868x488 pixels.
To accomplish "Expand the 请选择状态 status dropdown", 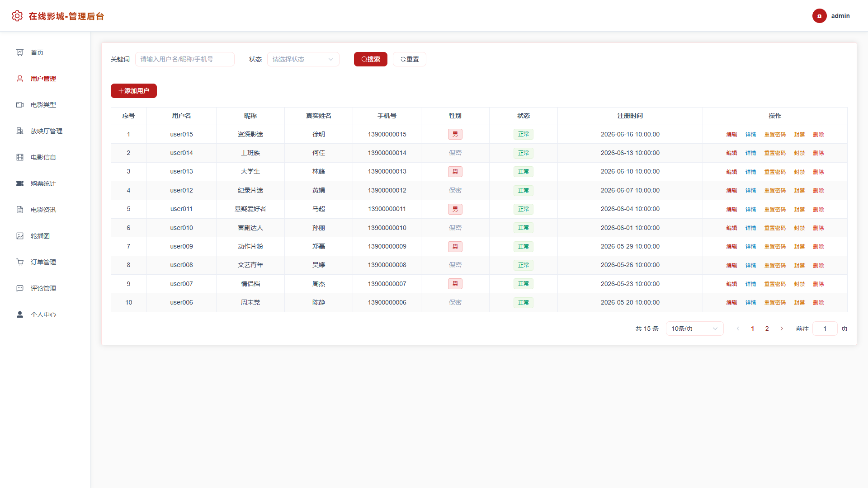I will (x=303, y=59).
